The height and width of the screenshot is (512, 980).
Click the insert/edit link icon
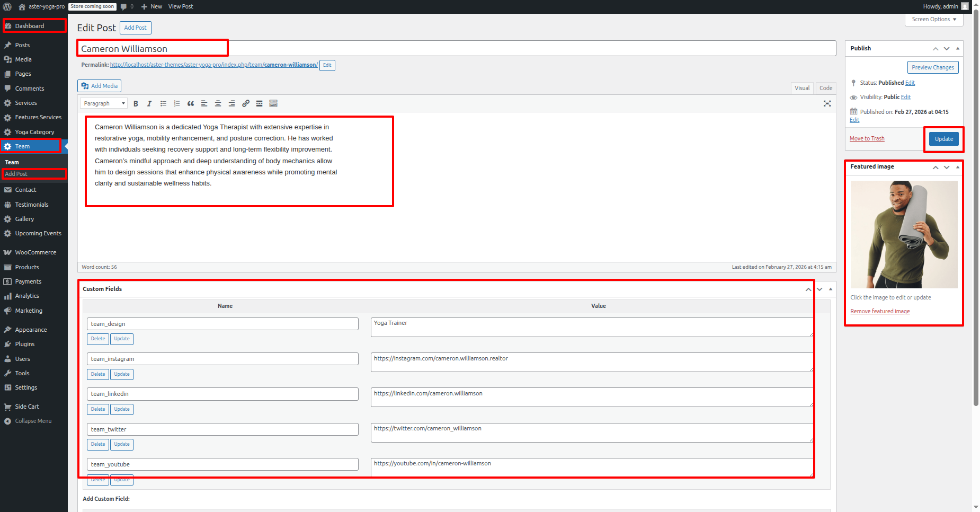click(x=246, y=104)
